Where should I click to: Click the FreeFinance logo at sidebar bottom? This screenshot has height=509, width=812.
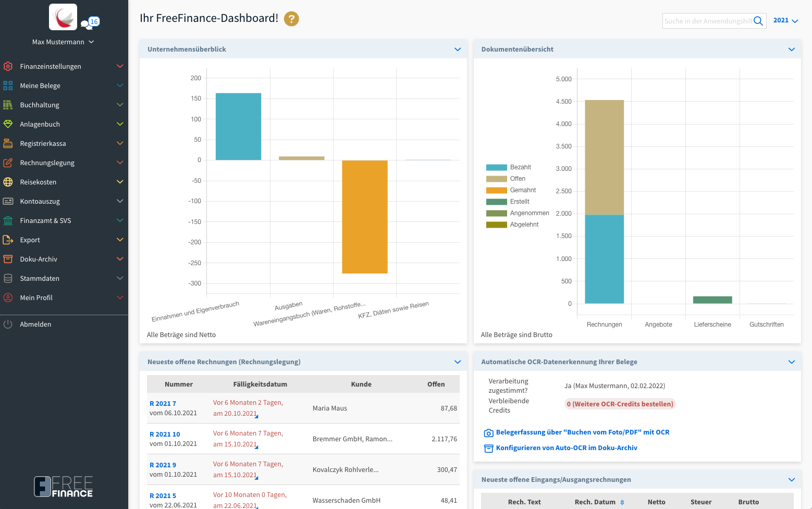coord(64,487)
